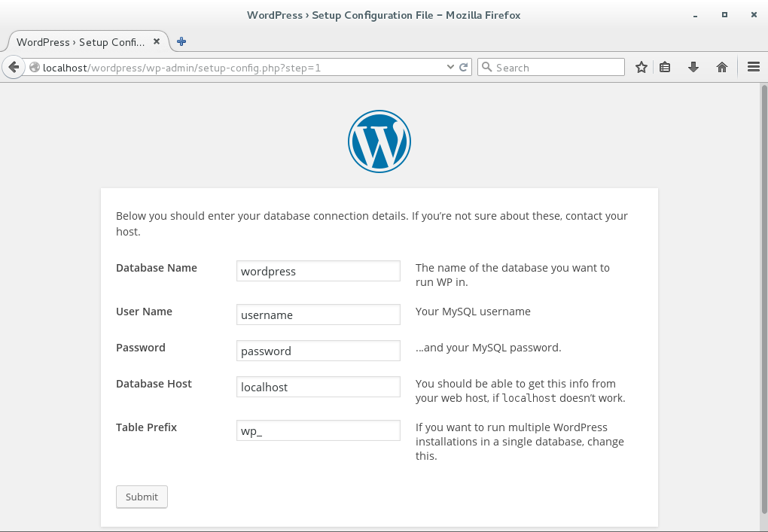Open a new tab with plus icon
768x532 pixels.
tap(181, 41)
